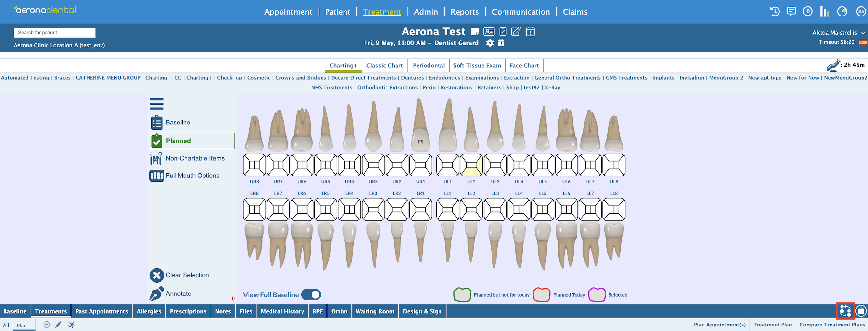Open the history clock icon in top bar

pos(775,11)
